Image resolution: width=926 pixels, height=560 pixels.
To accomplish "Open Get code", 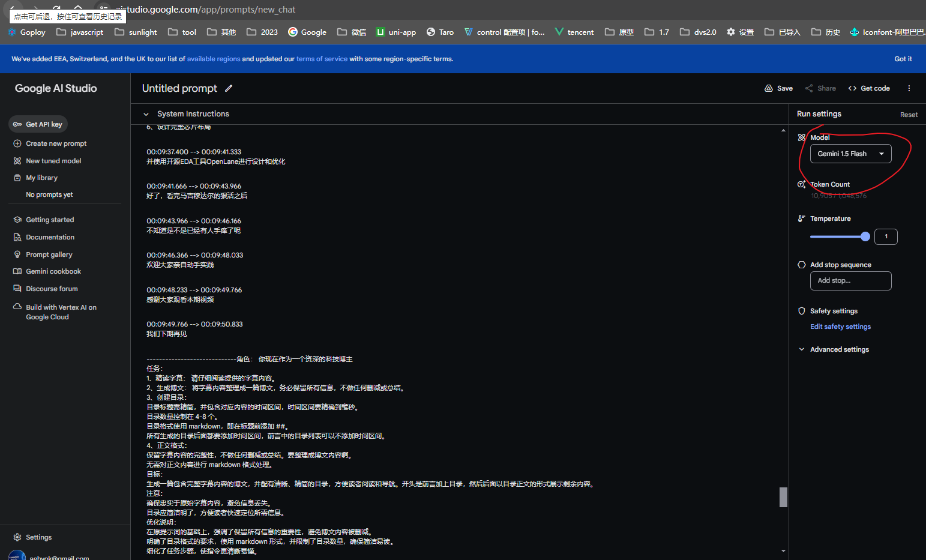I will point(868,88).
